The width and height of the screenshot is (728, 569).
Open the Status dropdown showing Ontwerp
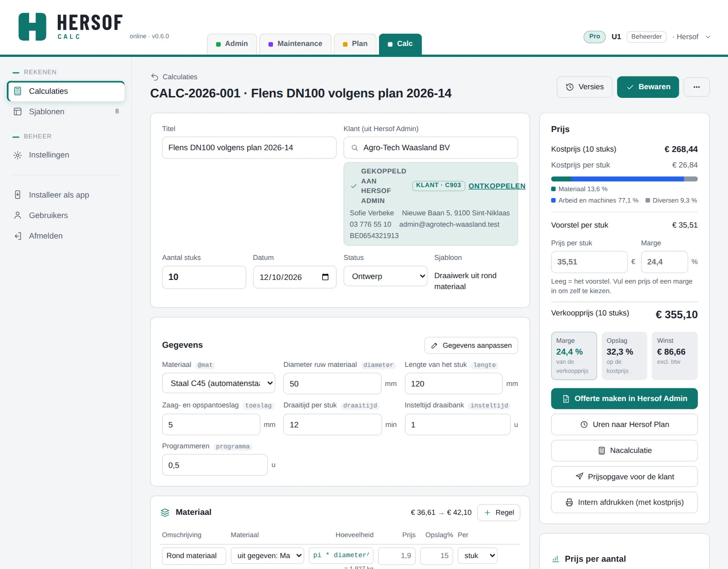385,276
